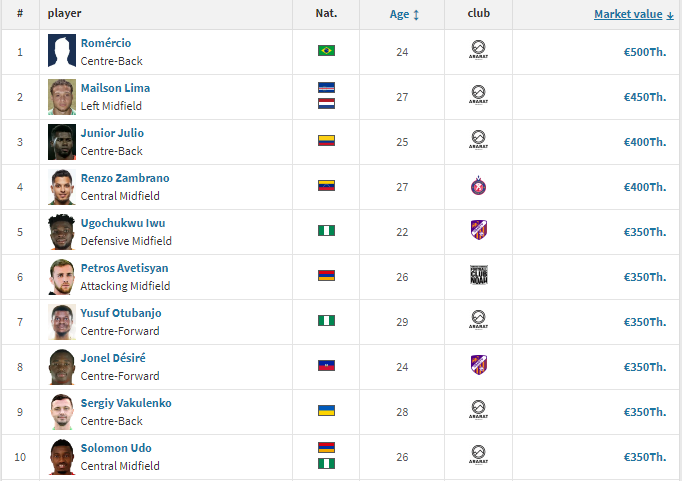Click the Brazil flag in Romércio's row
Screen dimensions: 682x481
[326, 51]
